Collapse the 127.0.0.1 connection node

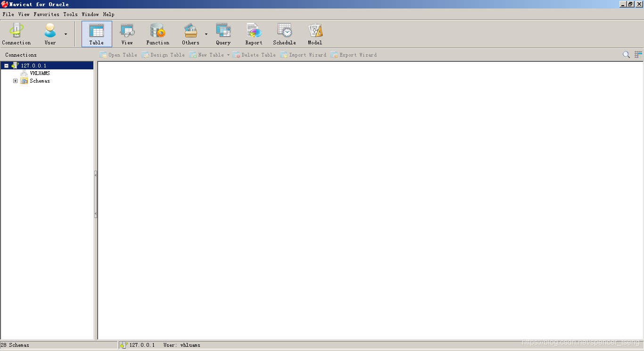pos(6,66)
